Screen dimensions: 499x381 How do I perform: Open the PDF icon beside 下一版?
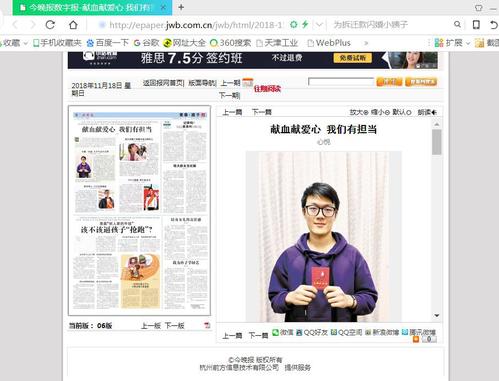pyautogui.click(x=207, y=325)
